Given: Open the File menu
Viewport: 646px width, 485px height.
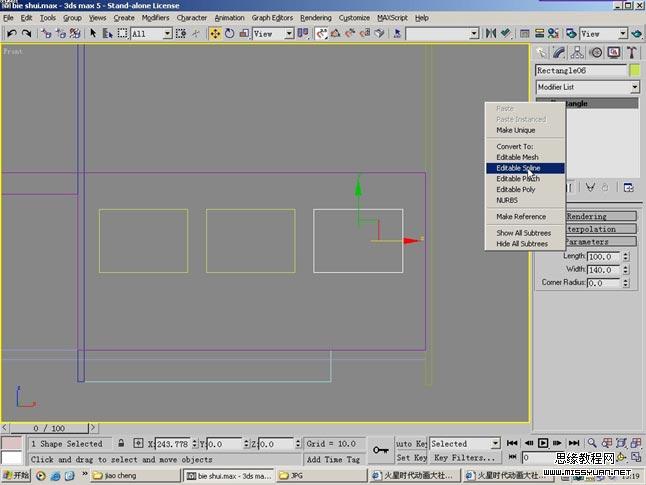Looking at the screenshot, I should tap(8, 18).
